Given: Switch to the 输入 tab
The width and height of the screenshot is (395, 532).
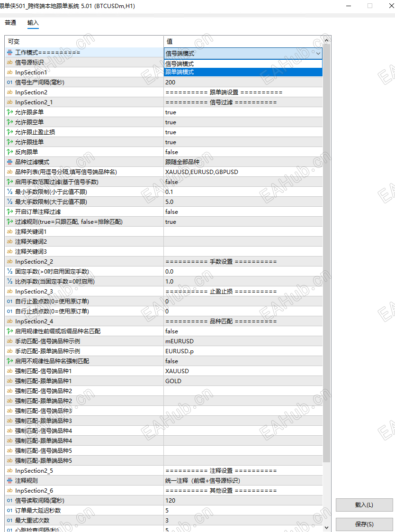Looking at the screenshot, I should tap(33, 23).
